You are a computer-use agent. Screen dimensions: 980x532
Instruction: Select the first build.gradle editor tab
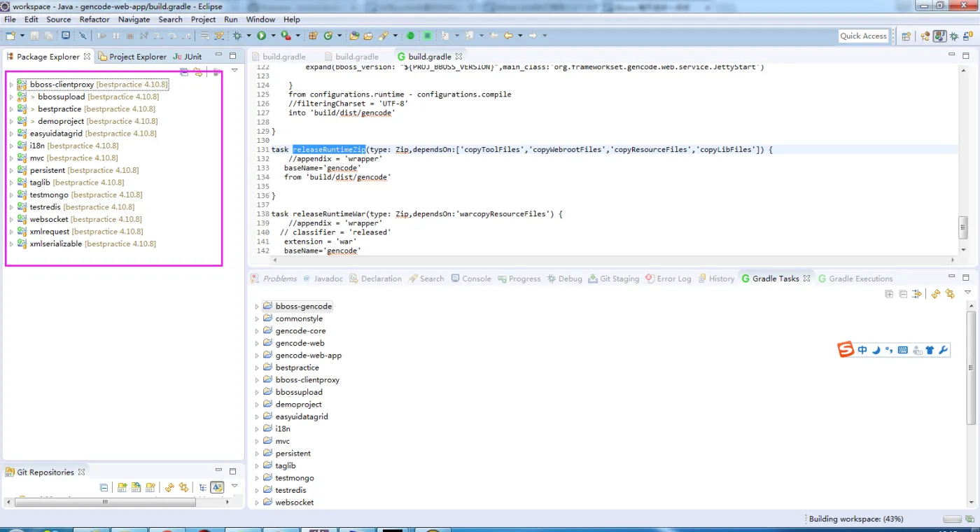click(279, 57)
